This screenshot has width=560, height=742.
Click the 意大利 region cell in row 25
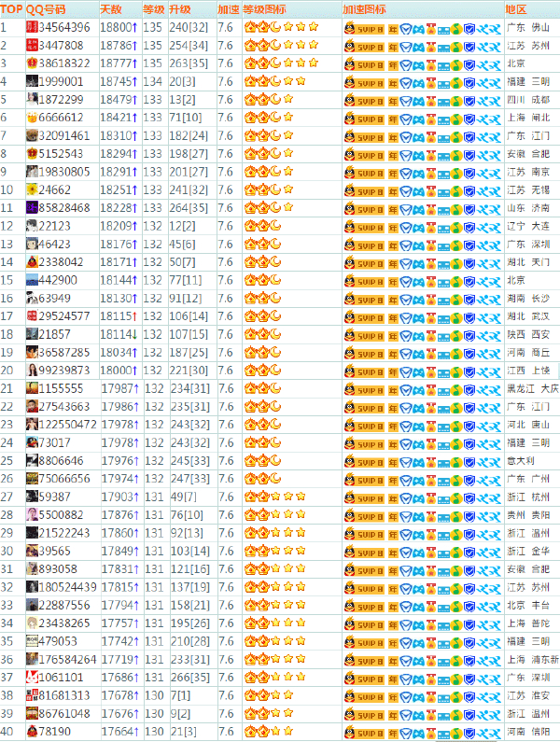[x=521, y=460]
